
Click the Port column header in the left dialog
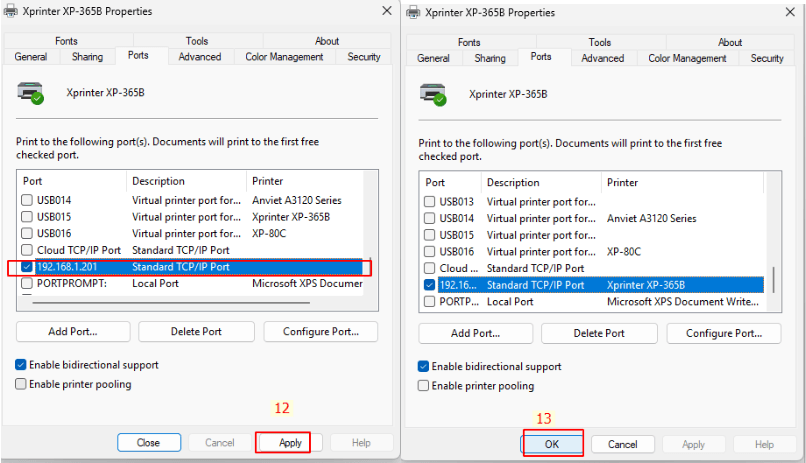[x=72, y=181]
